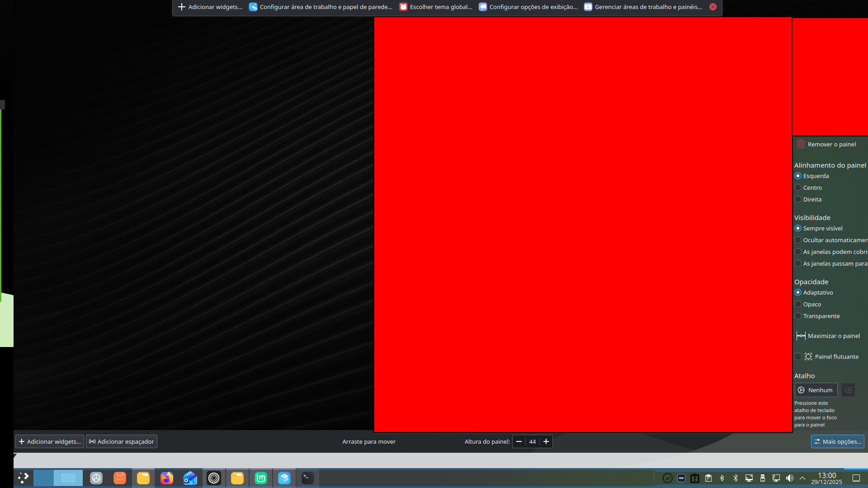Click the Adicionar espaçador button
Viewport: 868px width, 488px height.
tap(121, 441)
